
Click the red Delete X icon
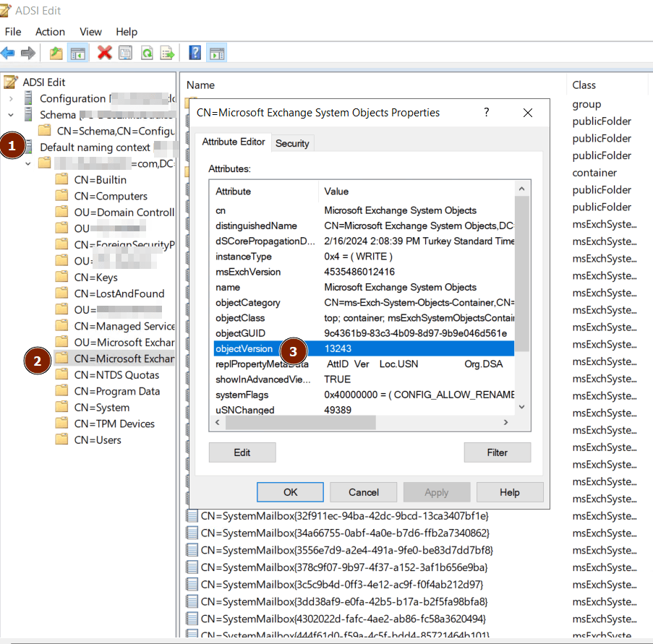105,53
